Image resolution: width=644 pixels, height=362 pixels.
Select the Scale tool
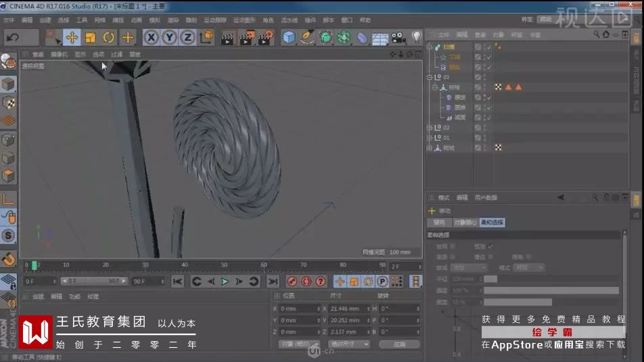pyautogui.click(x=90, y=37)
